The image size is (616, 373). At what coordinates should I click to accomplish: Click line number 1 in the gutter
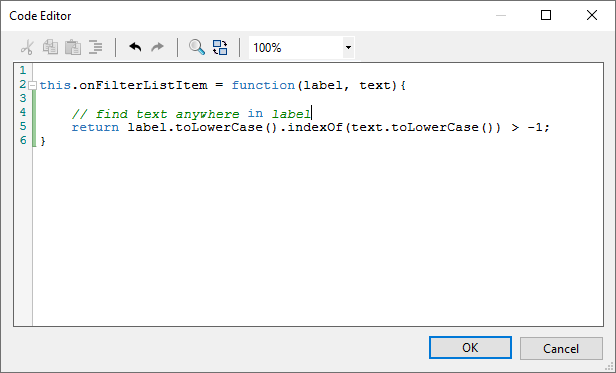(x=23, y=70)
